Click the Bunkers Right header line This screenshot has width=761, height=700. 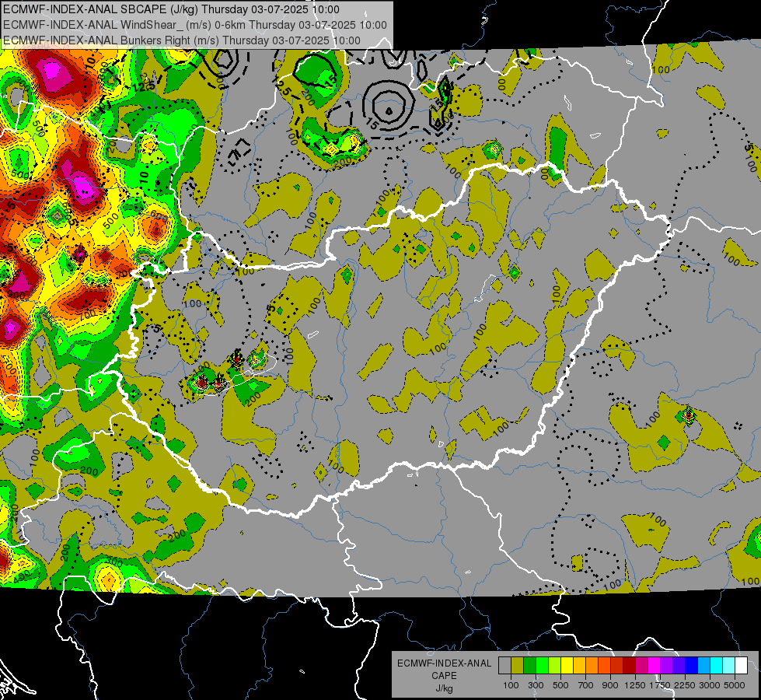(182, 40)
